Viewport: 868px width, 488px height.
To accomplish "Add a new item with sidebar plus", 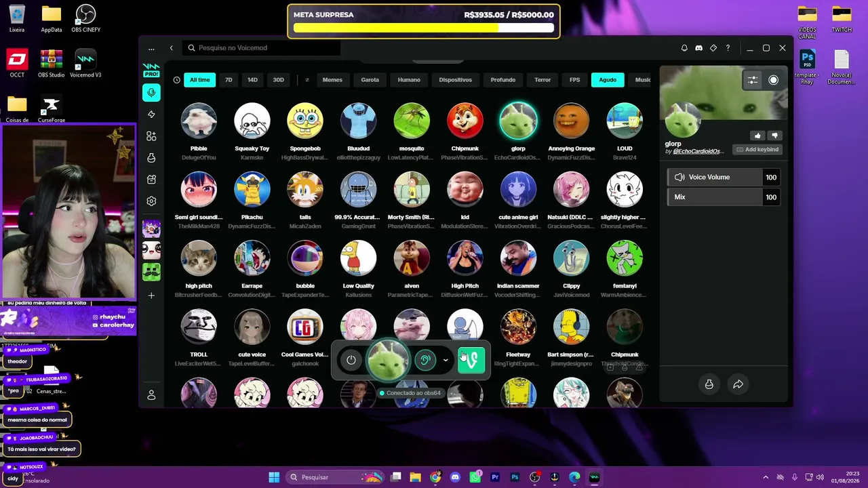I will pyautogui.click(x=151, y=296).
